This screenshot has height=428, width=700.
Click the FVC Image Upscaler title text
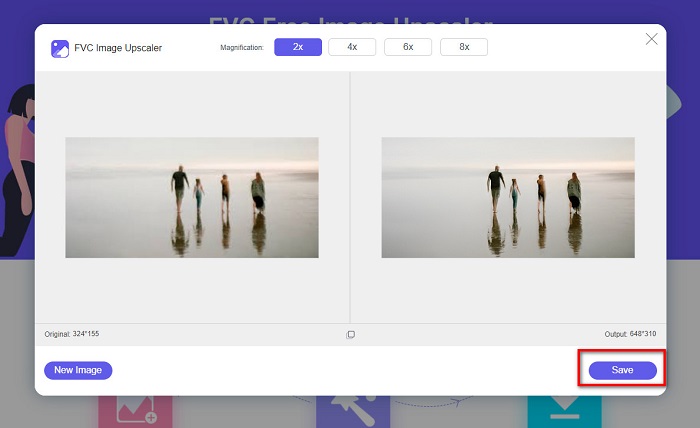click(x=118, y=48)
